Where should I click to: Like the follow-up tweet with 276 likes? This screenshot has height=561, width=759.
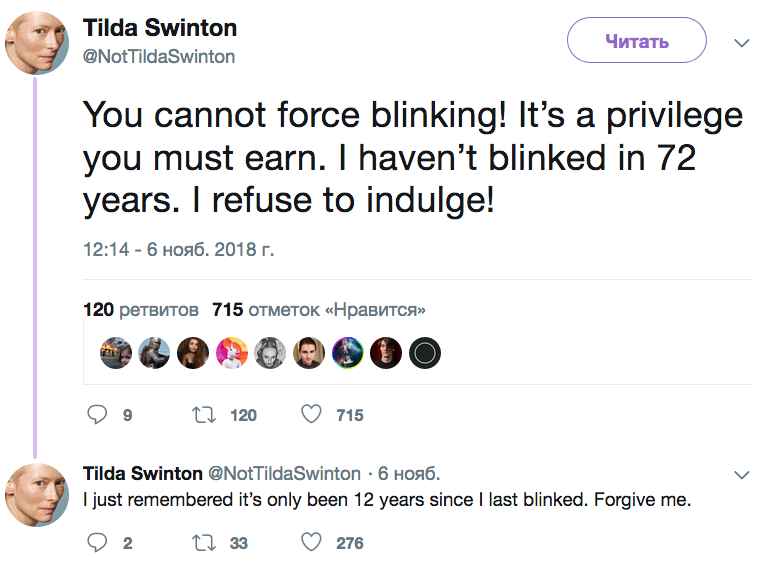click(x=311, y=542)
